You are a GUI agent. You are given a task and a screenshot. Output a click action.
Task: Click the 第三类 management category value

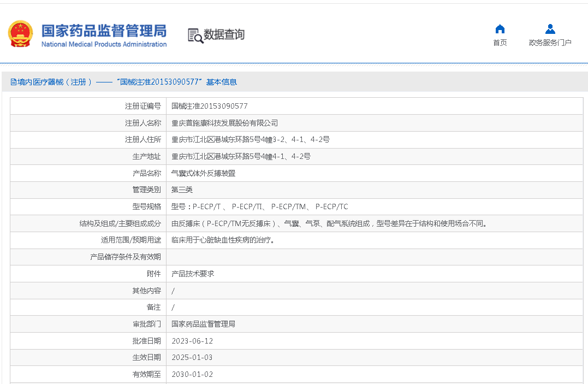point(182,190)
